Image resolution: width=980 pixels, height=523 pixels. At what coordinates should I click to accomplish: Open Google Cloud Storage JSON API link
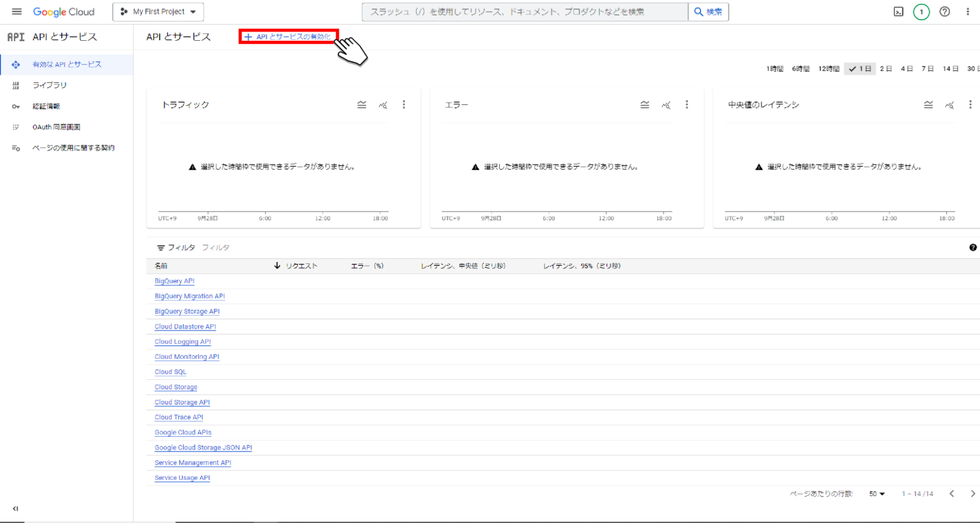(203, 448)
